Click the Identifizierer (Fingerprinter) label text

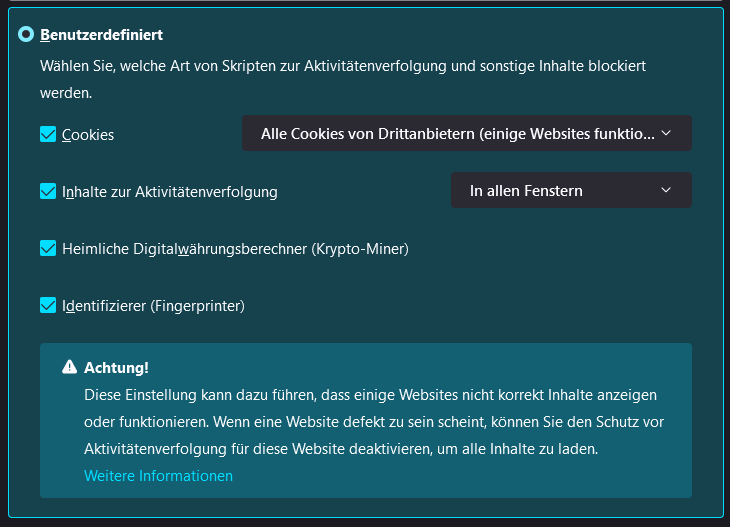pos(153,305)
